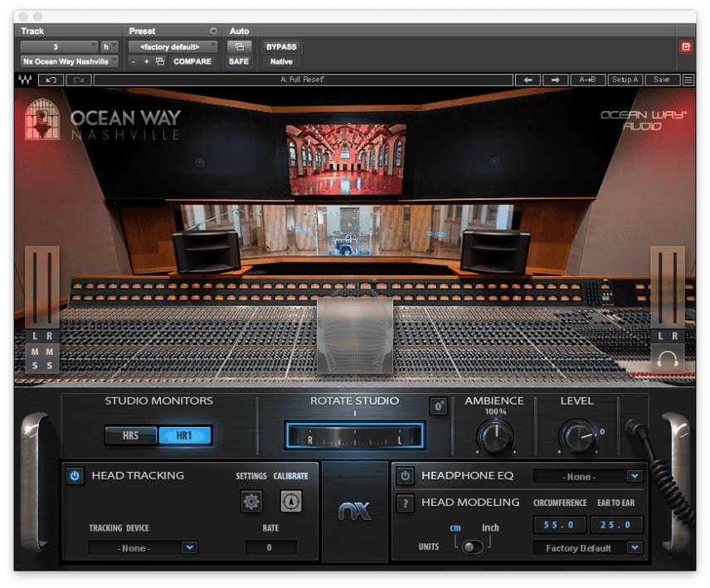Click the Track header label

[x=32, y=31]
